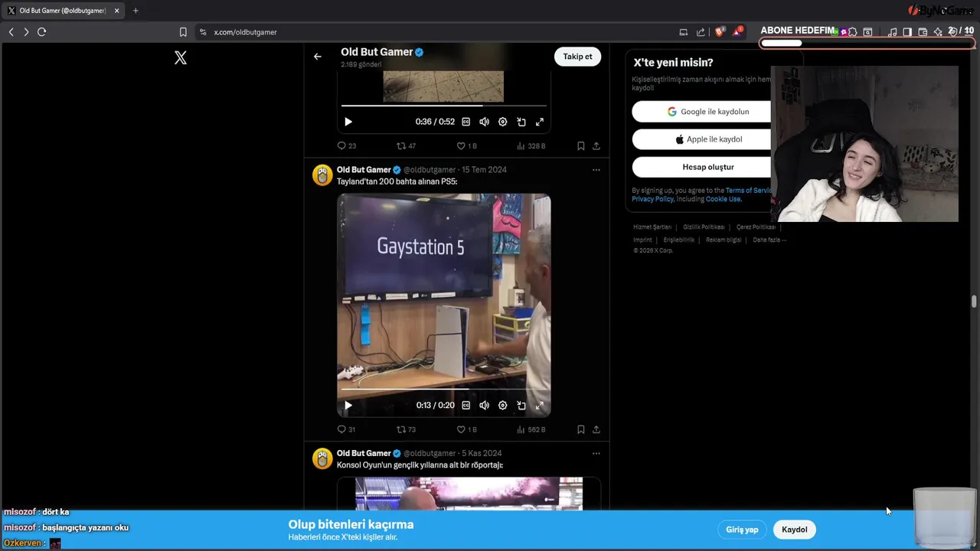Click the X logo in the left sidebar
This screenshot has height=551, width=980.
[x=181, y=57]
